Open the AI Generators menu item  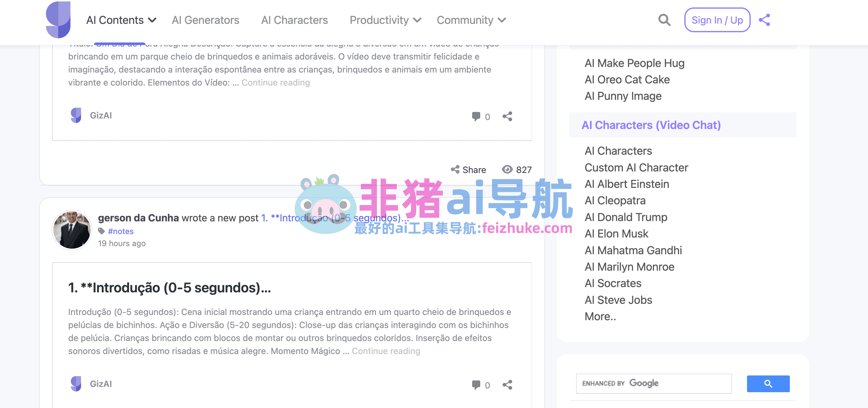tap(205, 20)
